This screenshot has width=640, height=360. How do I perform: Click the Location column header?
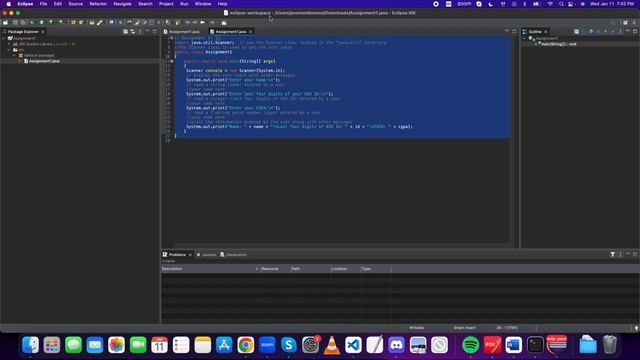tap(345, 269)
